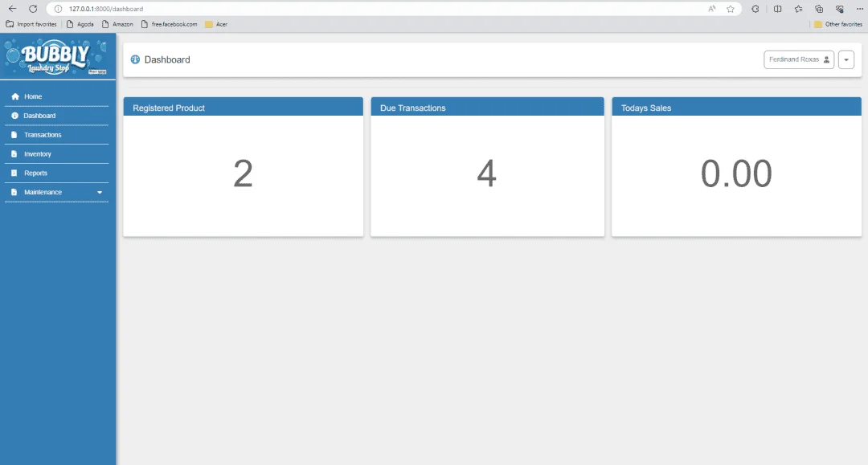Click the Inventory file icon

coord(14,153)
